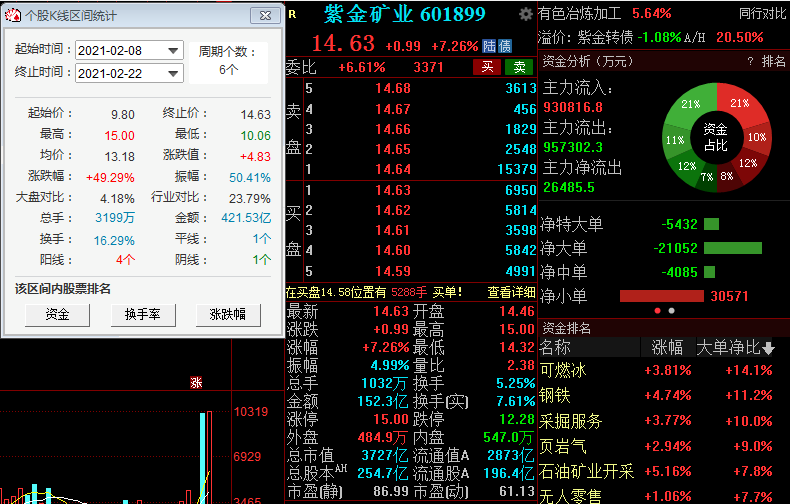Click the A/H premium value 20.50%
790x504 pixels.
740,37
